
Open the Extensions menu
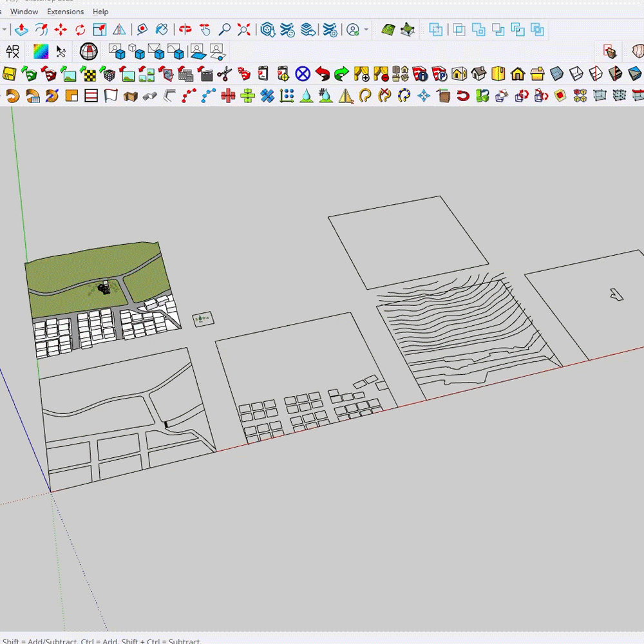(65, 12)
